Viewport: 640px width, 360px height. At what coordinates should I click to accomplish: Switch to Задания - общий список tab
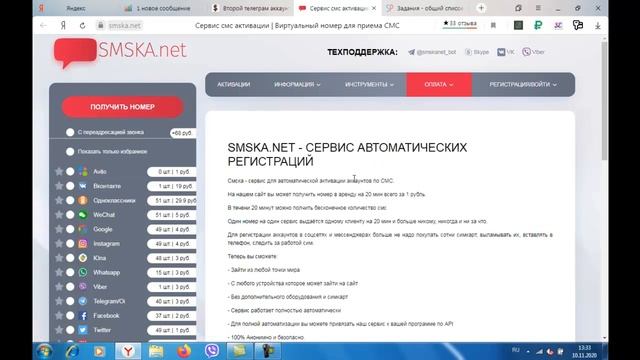[x=425, y=8]
